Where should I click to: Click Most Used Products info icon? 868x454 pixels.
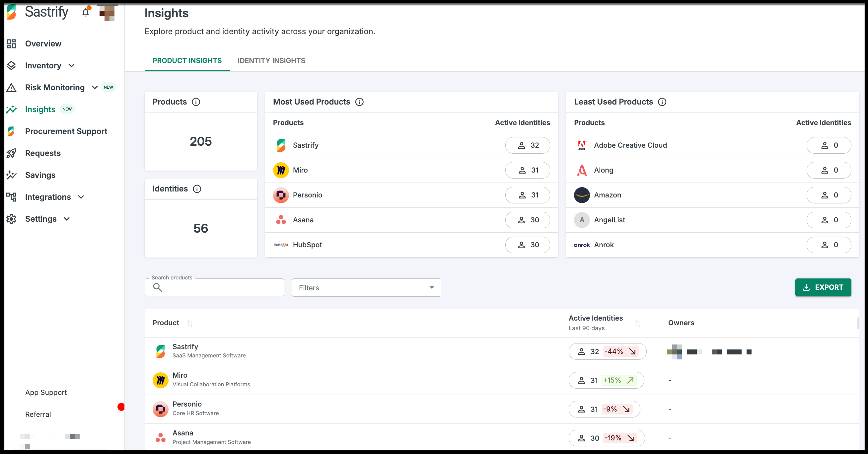(359, 102)
